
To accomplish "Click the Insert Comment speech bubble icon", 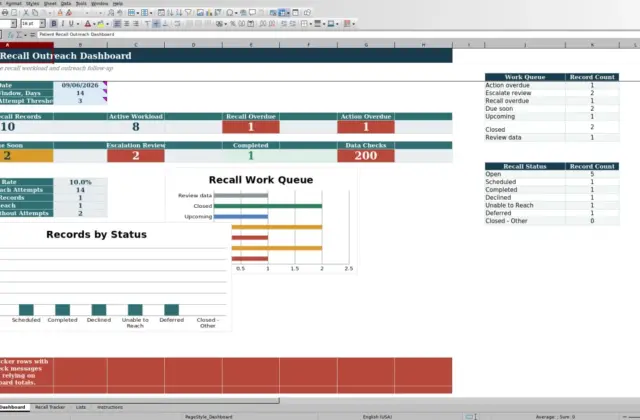I will click(253, 13).
